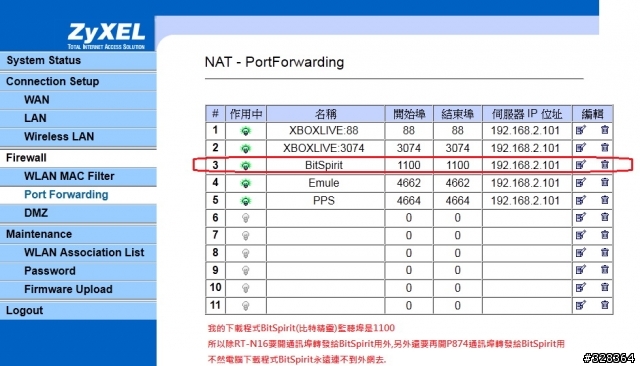Toggle active bulb for Emule rule
This screenshot has height=366, width=640.
click(246, 183)
